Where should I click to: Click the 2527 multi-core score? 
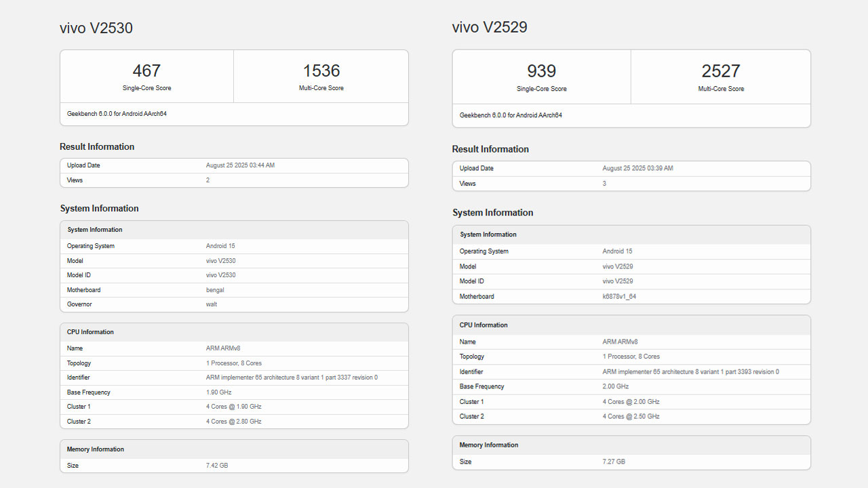click(x=721, y=71)
